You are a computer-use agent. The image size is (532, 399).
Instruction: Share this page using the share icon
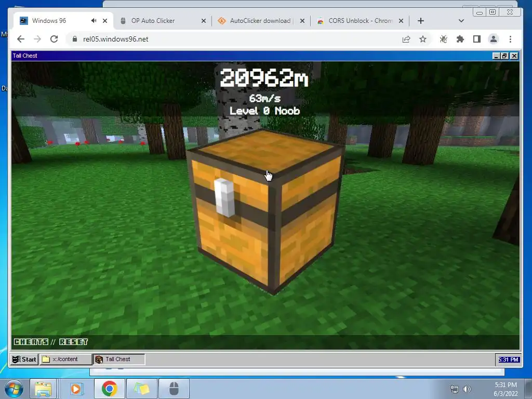(406, 39)
